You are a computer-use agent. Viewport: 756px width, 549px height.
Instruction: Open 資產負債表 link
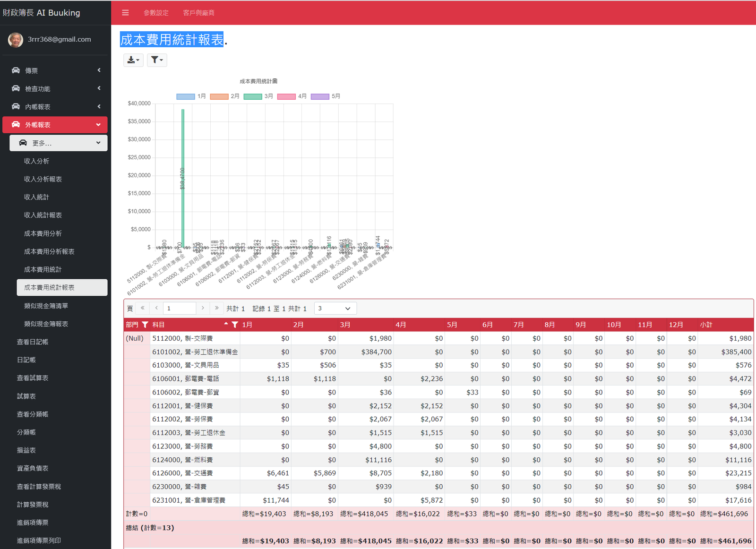pyautogui.click(x=33, y=468)
